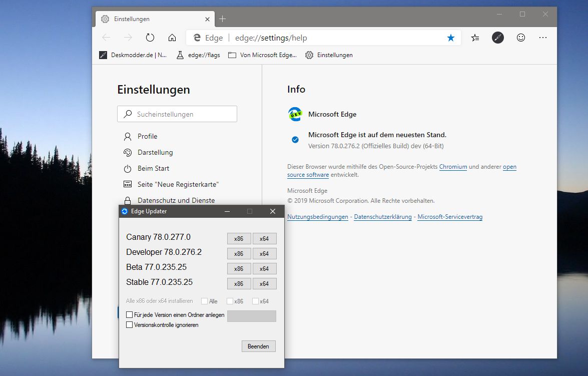This screenshot has width=588, height=376.
Task: Open the Home page button
Action: point(172,38)
